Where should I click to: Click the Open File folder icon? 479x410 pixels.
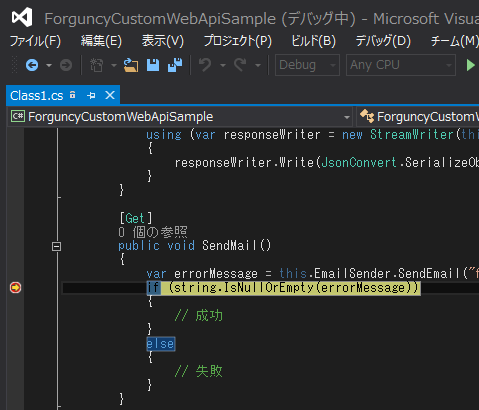click(x=131, y=65)
